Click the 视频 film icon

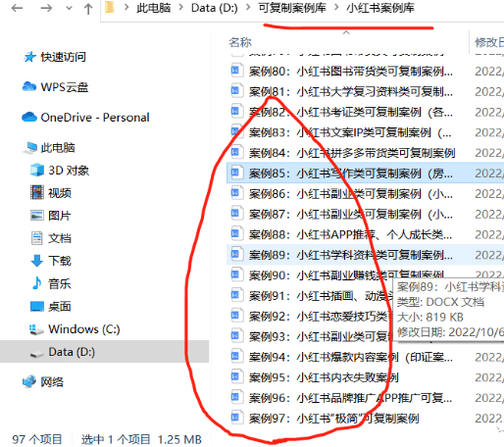pos(37,192)
